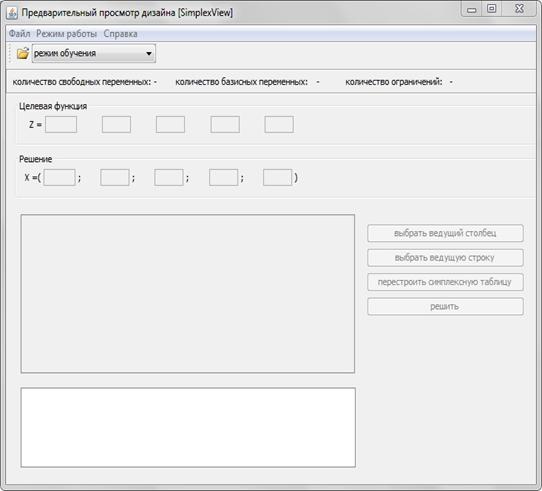Viewport: 542px width, 491px height.
Task: Focus the last Решение value field before parenthesis
Action: (x=278, y=177)
